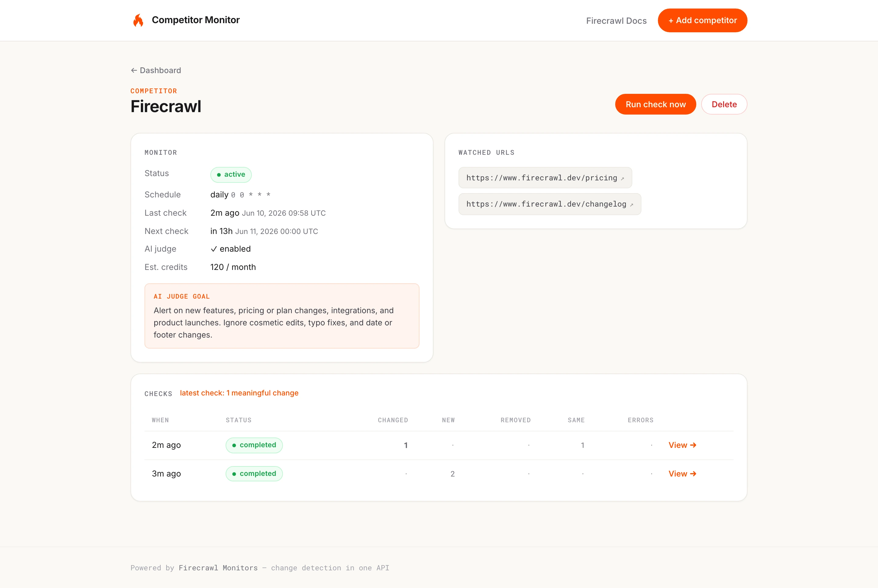Click the cron schedule '0 0 * * *'
The width and height of the screenshot is (878, 588).
[x=251, y=195]
